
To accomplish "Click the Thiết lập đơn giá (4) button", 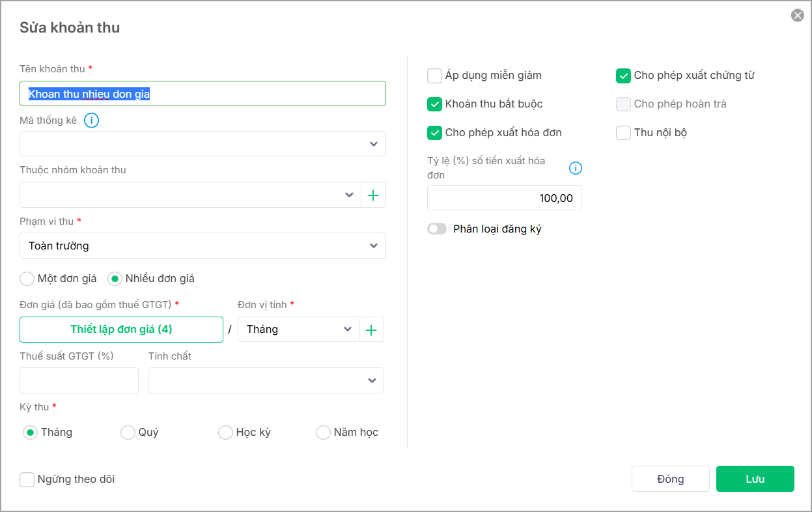I will 121,330.
